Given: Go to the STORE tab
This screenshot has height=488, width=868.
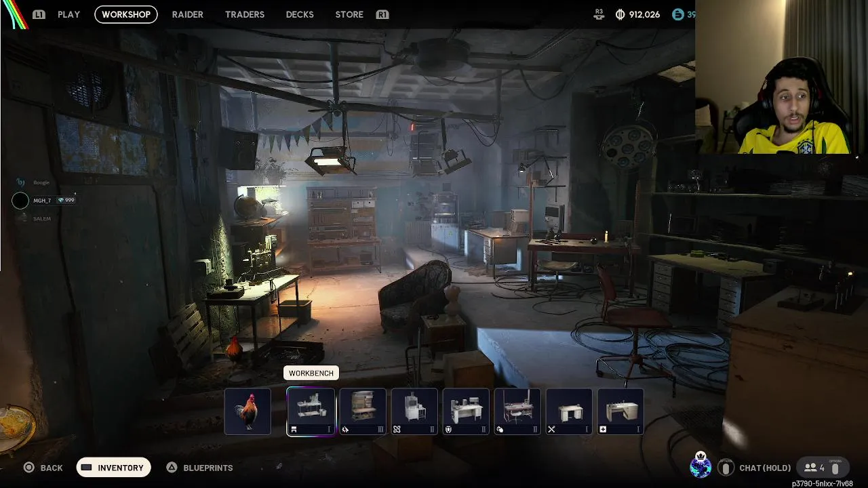Looking at the screenshot, I should click(349, 14).
